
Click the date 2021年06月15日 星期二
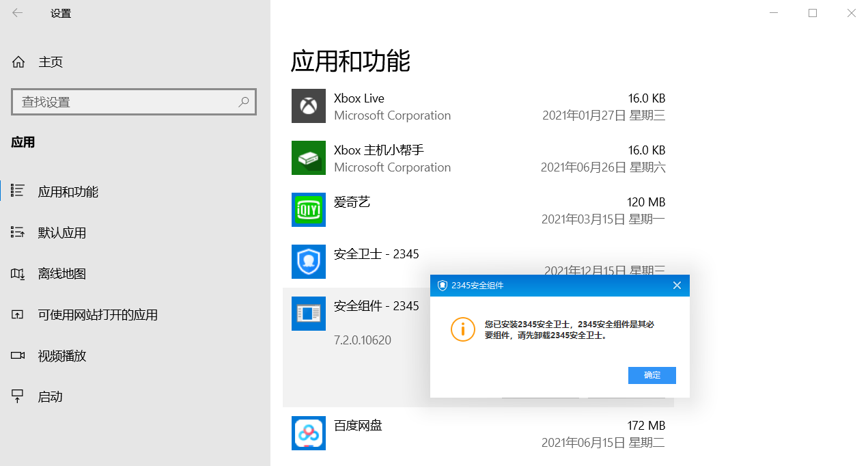tap(604, 443)
